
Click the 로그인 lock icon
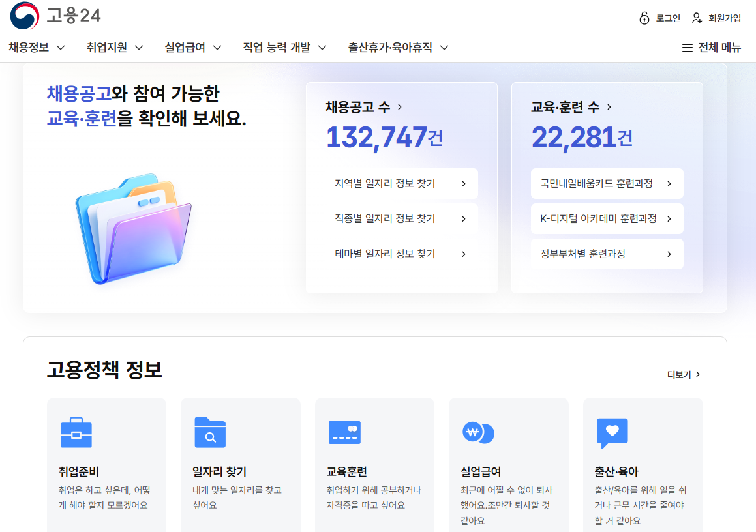(644, 18)
